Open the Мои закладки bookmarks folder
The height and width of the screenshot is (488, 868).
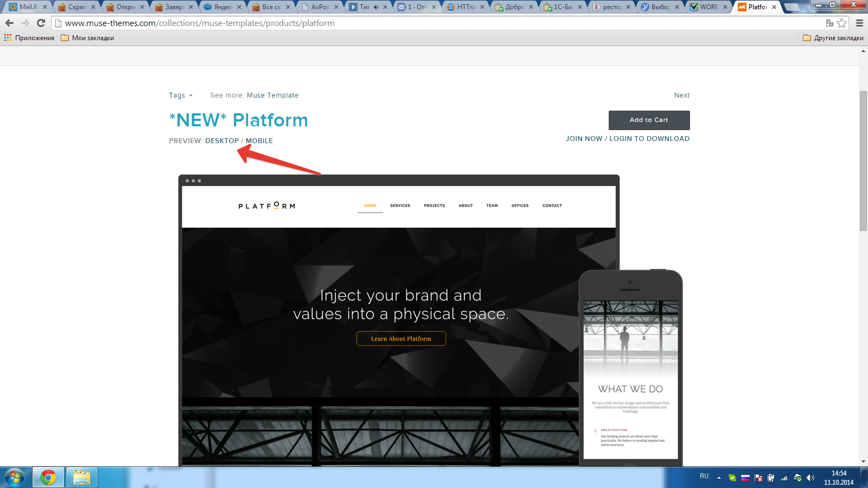pos(87,38)
